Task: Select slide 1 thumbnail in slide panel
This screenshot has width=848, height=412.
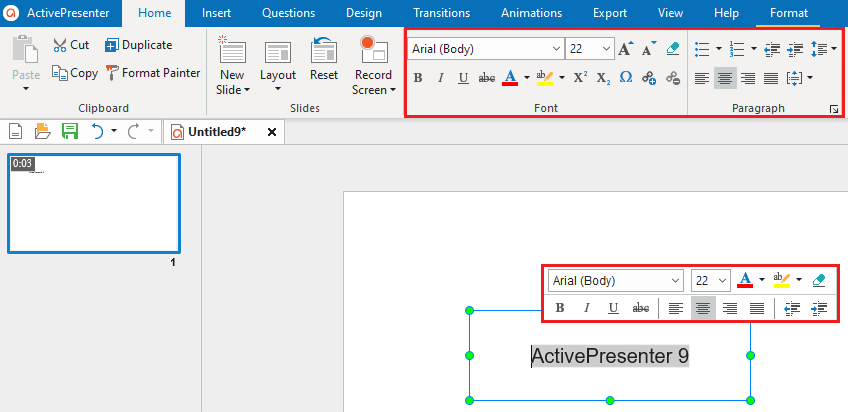Action: [x=94, y=205]
